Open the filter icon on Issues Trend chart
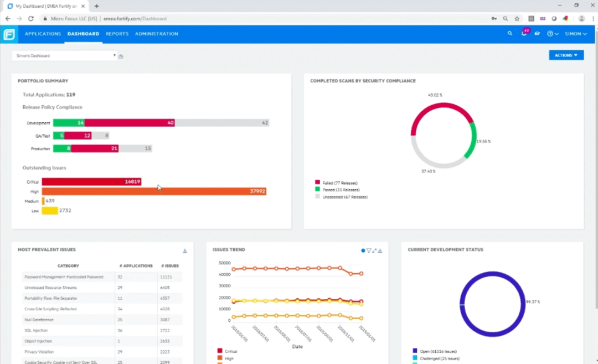The height and width of the screenshot is (364, 598). coord(368,251)
